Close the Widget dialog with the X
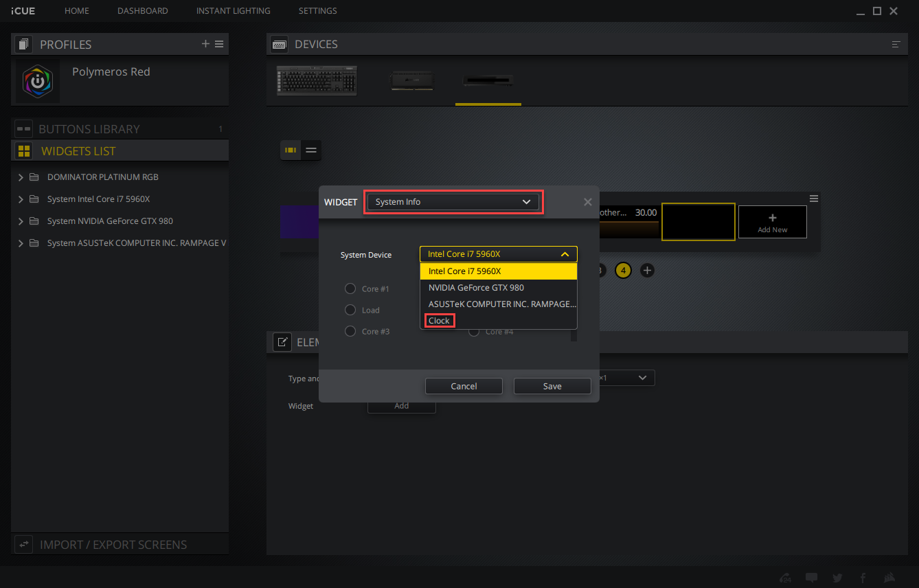 click(587, 202)
